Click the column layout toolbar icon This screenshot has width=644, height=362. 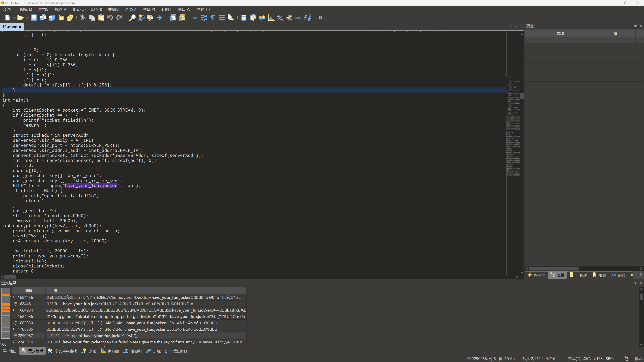[x=222, y=18]
